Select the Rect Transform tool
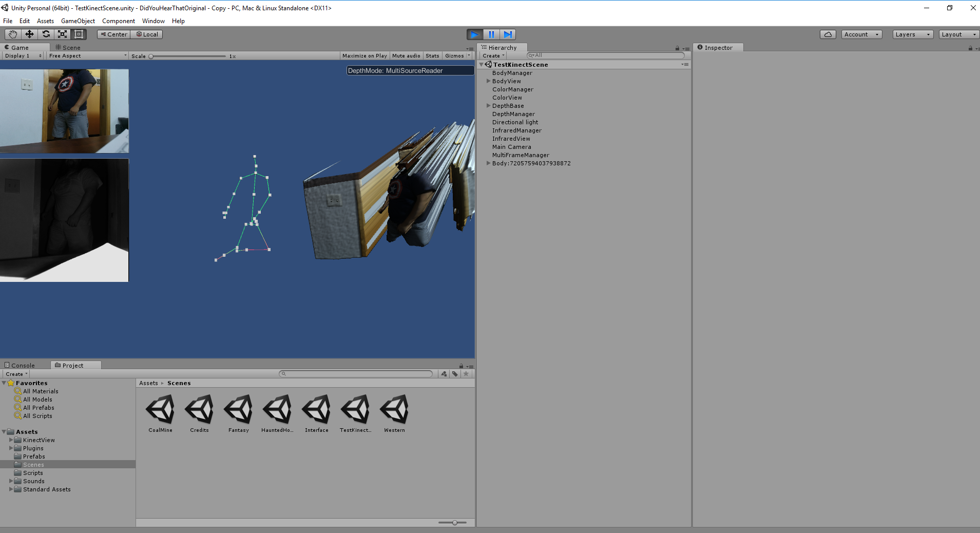Image resolution: width=980 pixels, height=533 pixels. coord(79,34)
